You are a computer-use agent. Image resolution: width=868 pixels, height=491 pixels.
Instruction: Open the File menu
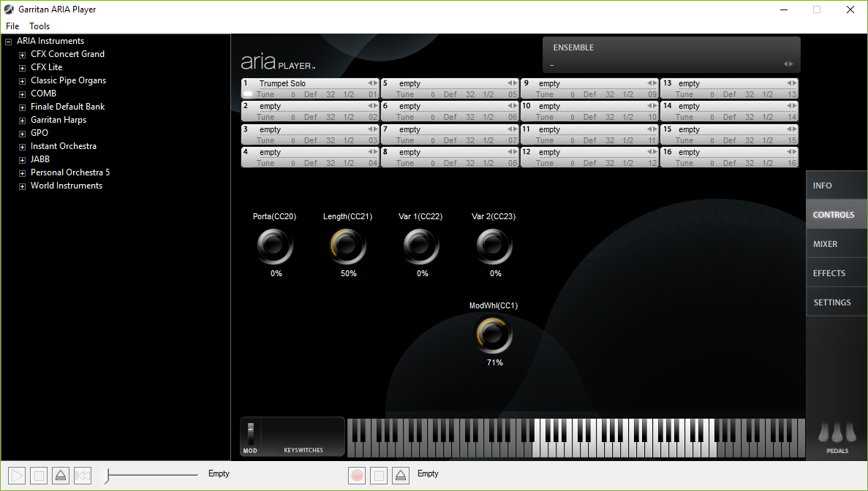click(12, 26)
